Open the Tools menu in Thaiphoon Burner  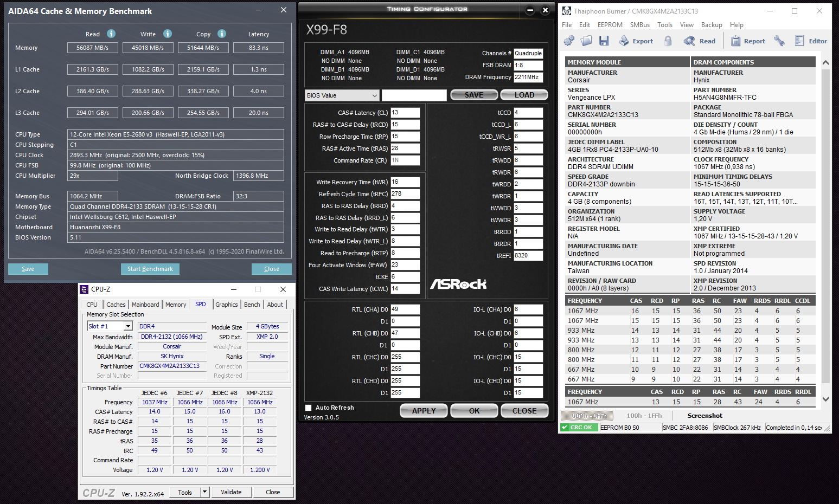[x=665, y=25]
